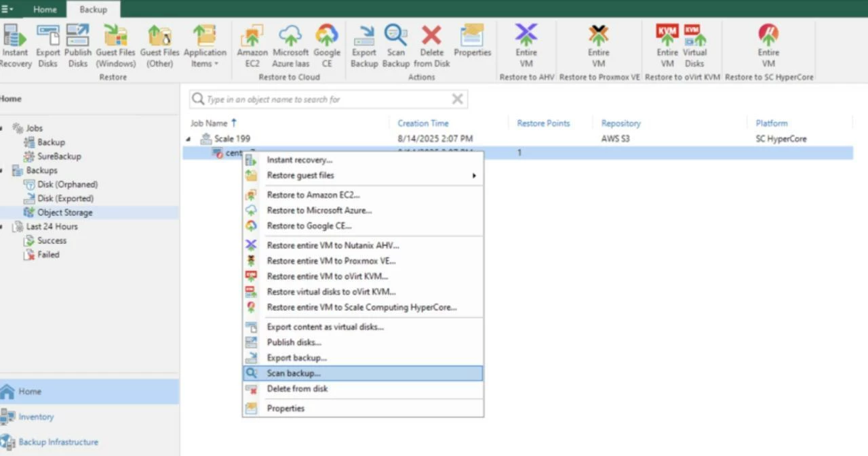Image resolution: width=868 pixels, height=456 pixels.
Task: Open Guest Files (Other) restore
Action: point(159,45)
